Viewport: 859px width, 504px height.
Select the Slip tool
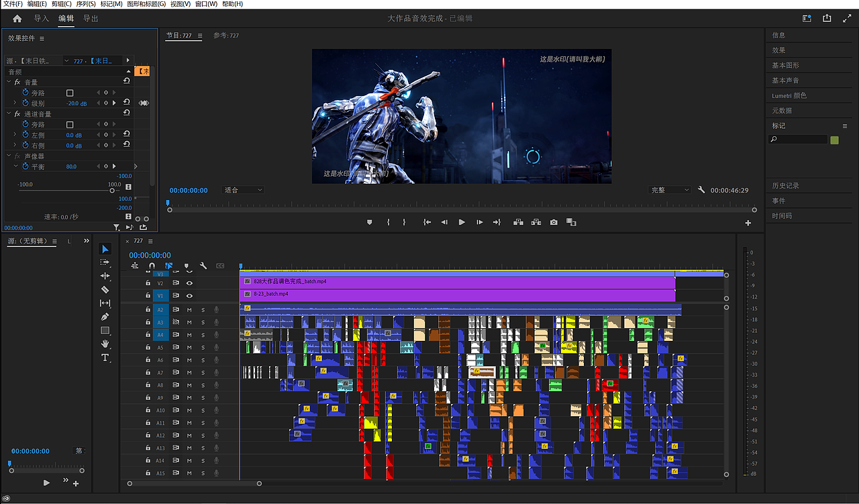tap(105, 303)
